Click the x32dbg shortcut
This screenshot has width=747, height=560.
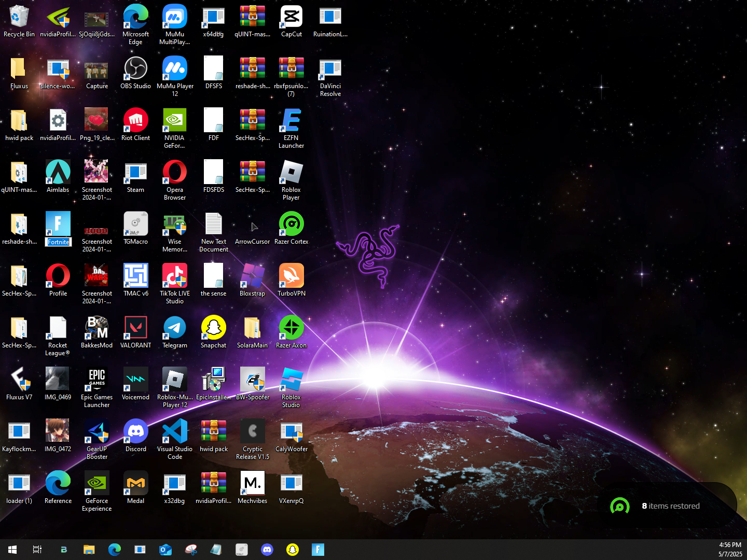click(x=175, y=488)
